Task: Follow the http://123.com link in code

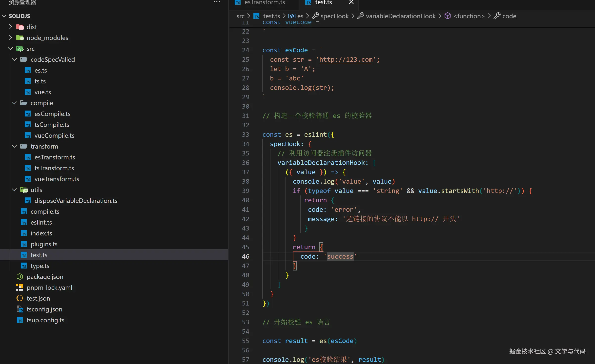Action: 346,59
